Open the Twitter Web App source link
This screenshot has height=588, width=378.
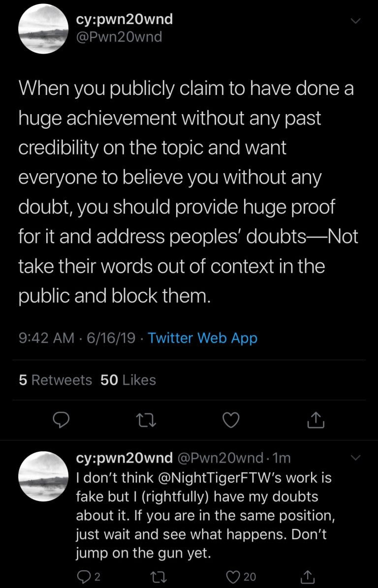(202, 338)
